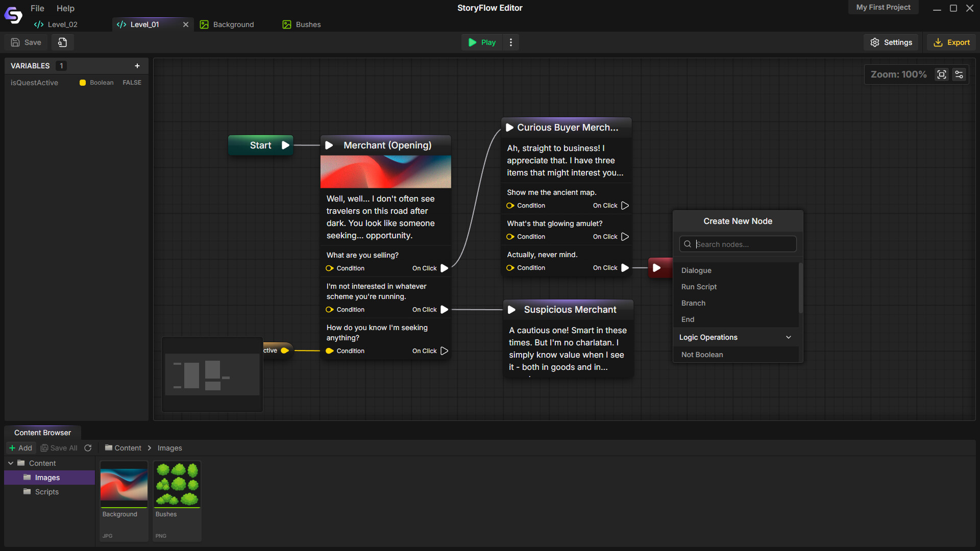
Task: Open the My First Project dropdown
Action: [883, 8]
